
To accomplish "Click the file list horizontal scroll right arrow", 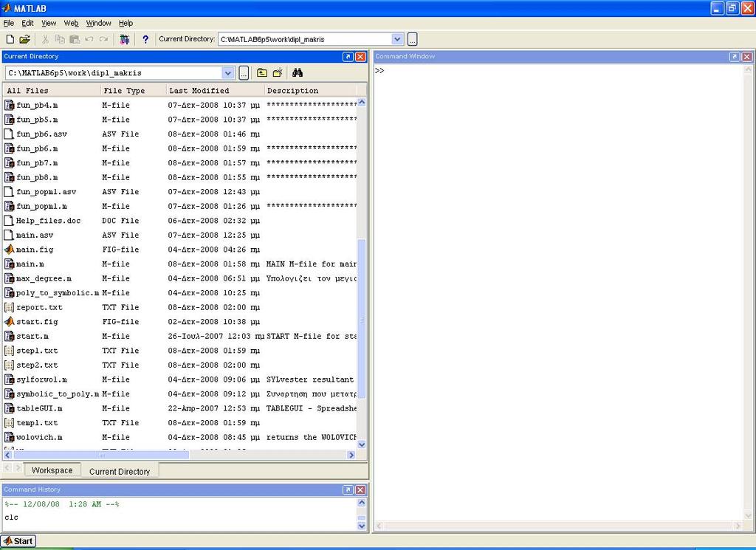I will click(351, 455).
